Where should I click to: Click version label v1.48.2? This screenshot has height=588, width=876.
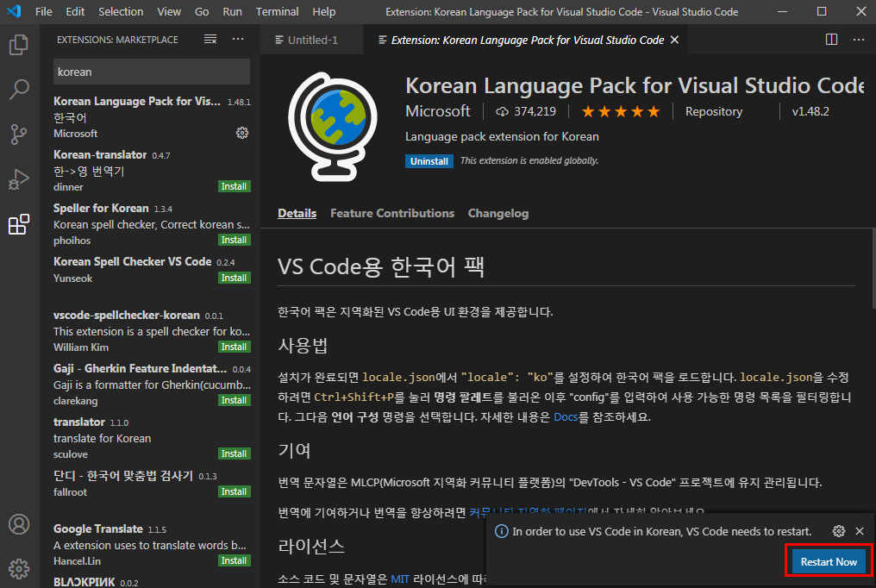tap(810, 112)
